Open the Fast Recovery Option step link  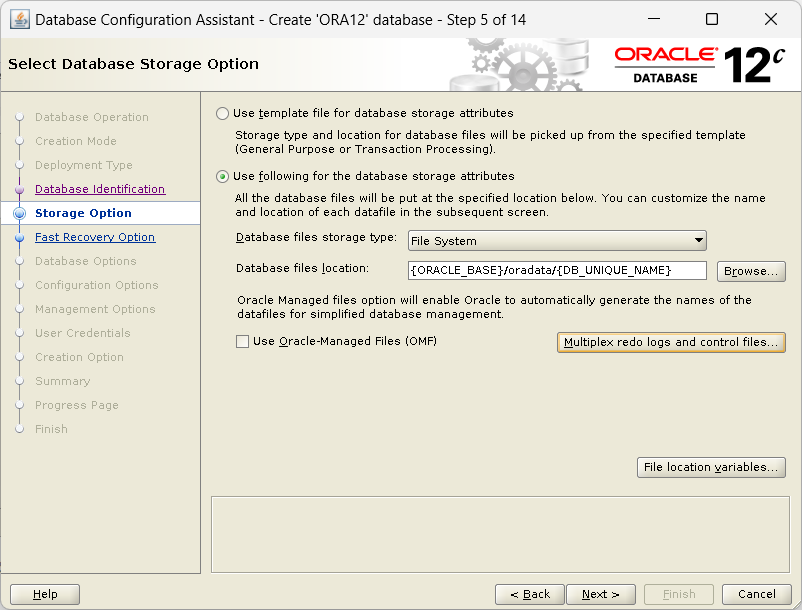coord(95,237)
